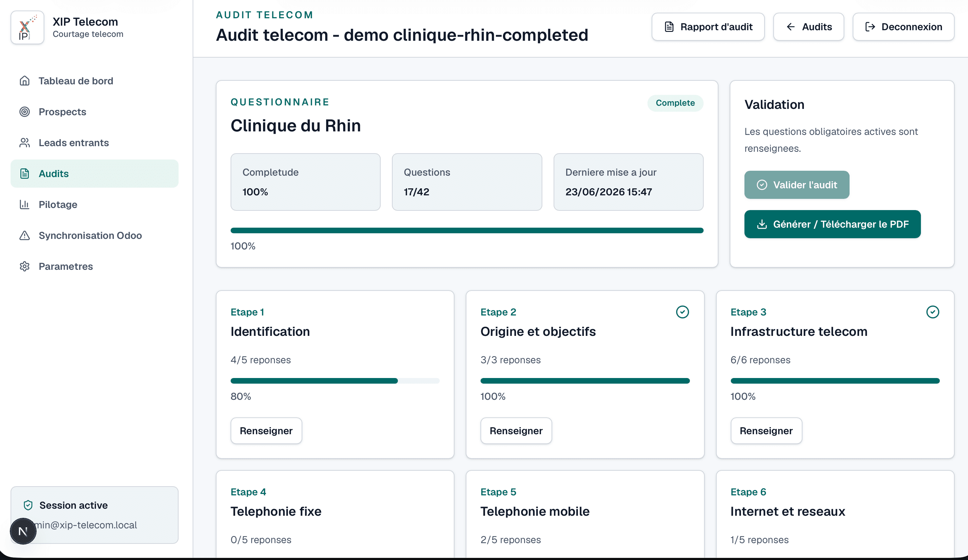Click the Clinique du Rhin heading
Image resolution: width=968 pixels, height=560 pixels.
point(295,125)
